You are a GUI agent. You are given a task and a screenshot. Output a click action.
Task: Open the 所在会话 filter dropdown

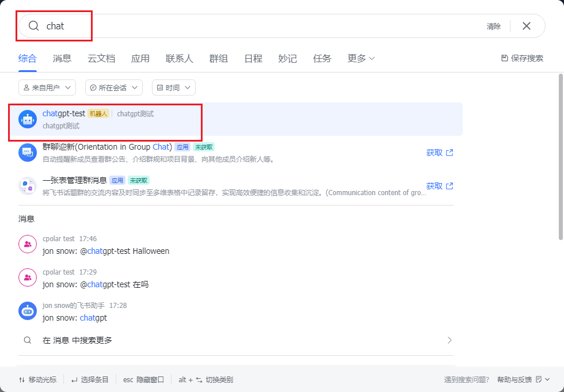(x=114, y=87)
